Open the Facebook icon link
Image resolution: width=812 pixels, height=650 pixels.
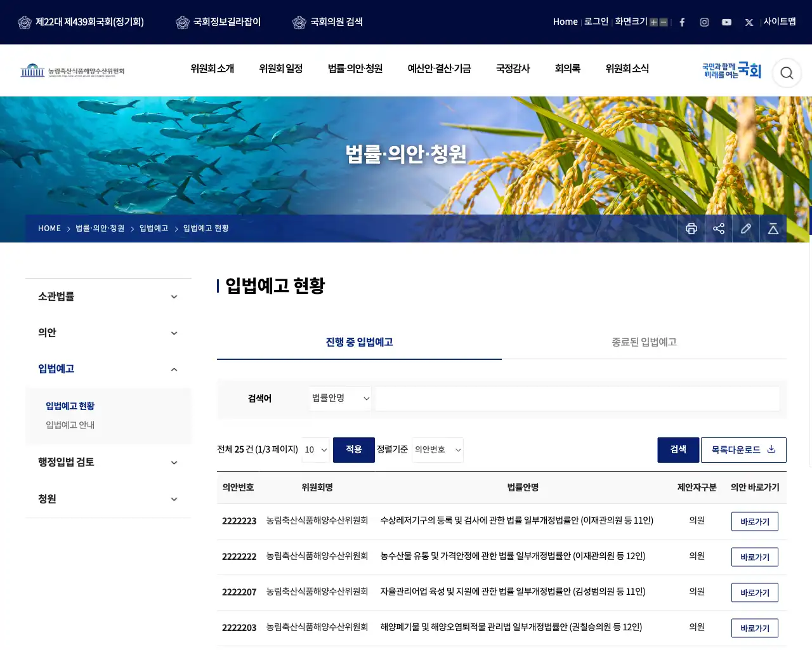click(682, 22)
